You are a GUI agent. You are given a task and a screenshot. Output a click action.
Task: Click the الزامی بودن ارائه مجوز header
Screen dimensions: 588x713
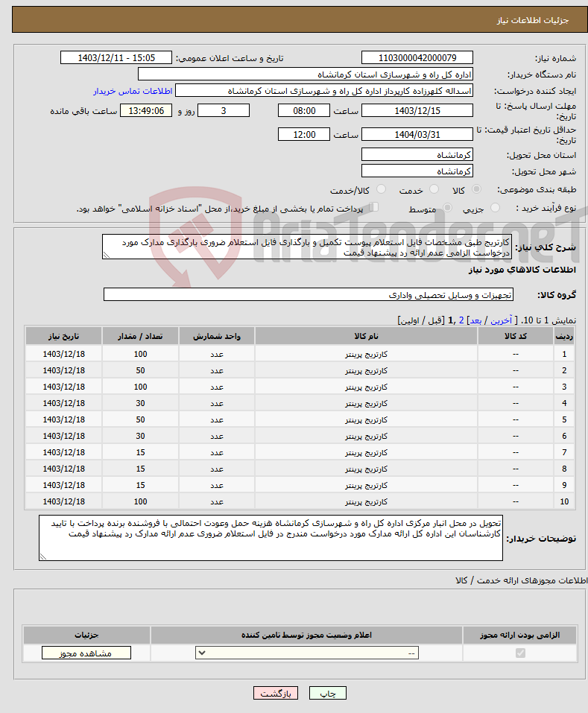pyautogui.click(x=519, y=635)
